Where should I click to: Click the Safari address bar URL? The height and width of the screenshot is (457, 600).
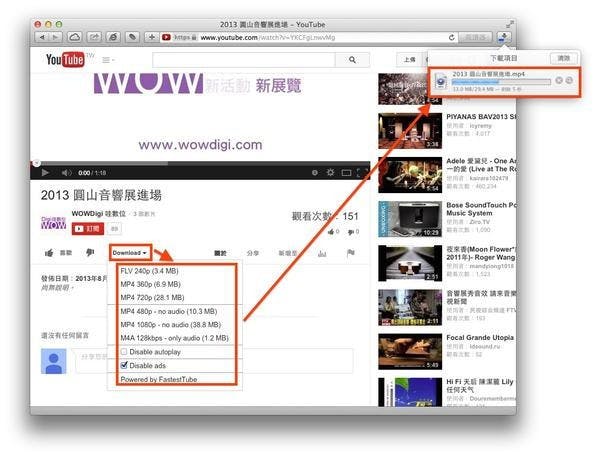268,38
